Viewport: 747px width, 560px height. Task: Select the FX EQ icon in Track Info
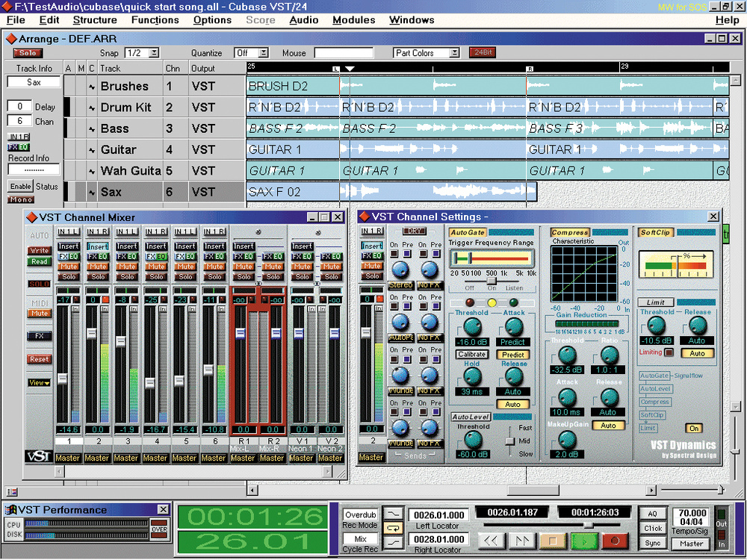(x=19, y=147)
